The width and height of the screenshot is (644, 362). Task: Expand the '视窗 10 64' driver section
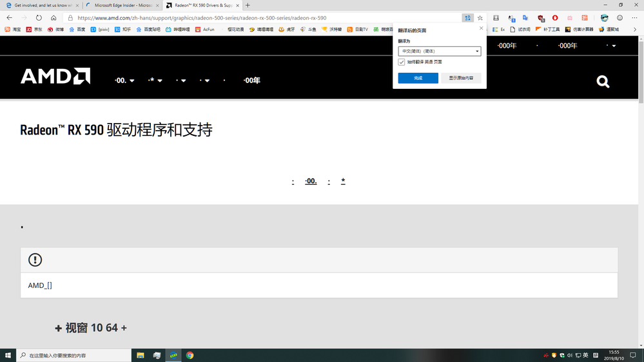click(91, 328)
